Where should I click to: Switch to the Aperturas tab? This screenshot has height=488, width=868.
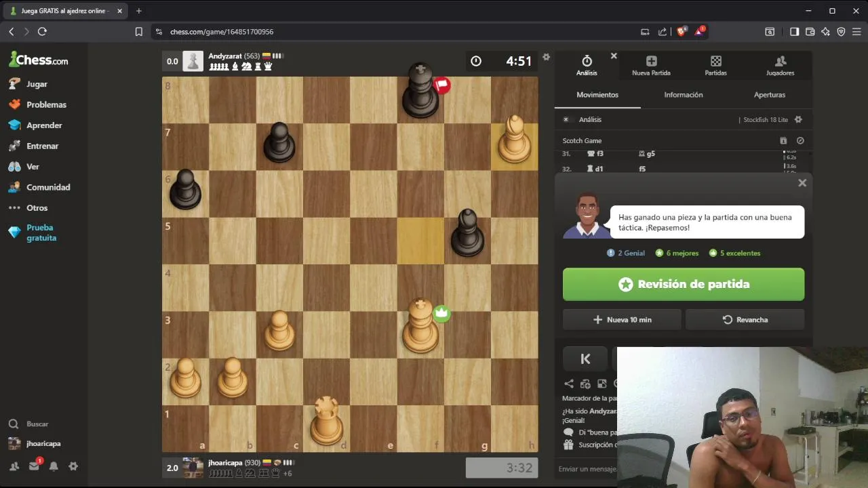[770, 95]
